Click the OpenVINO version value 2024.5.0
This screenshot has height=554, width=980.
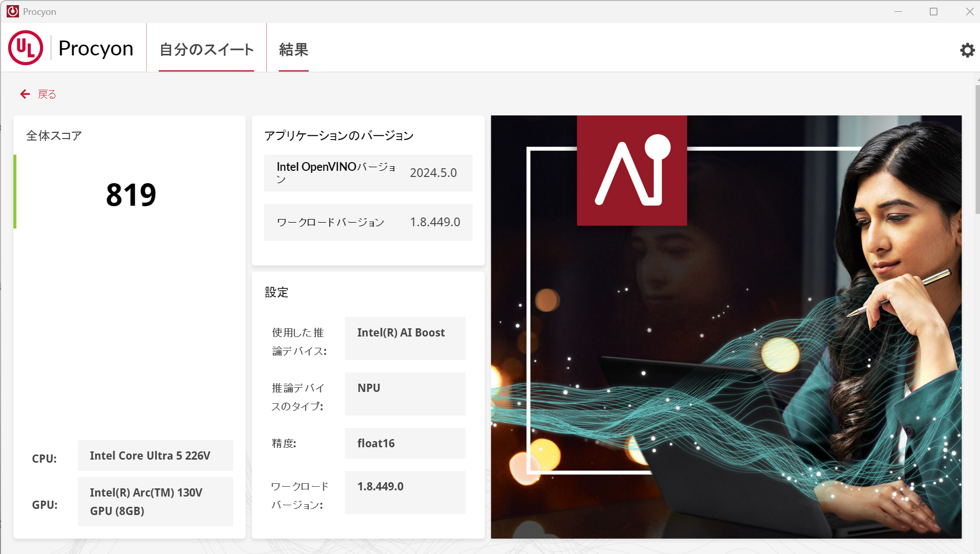(x=433, y=173)
